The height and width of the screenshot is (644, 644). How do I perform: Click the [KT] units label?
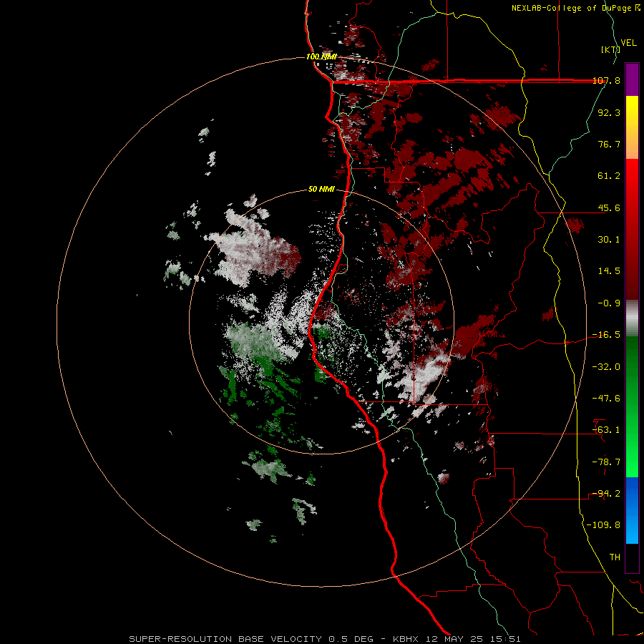click(x=610, y=49)
